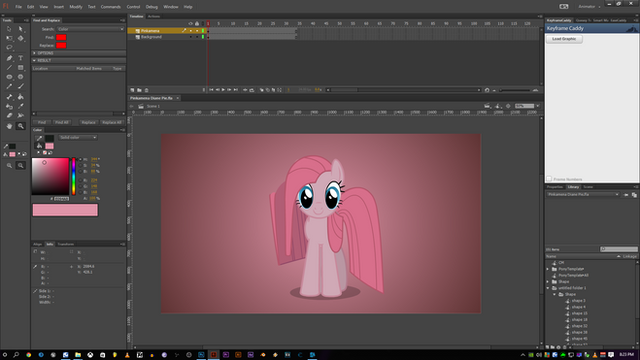
Task: Expand the OPTIONS section
Action: click(34, 53)
